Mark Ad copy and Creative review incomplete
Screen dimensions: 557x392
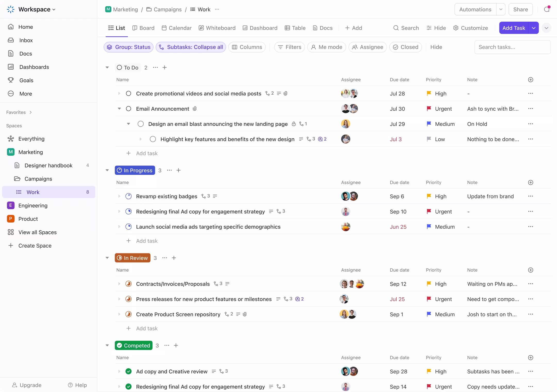(x=128, y=371)
